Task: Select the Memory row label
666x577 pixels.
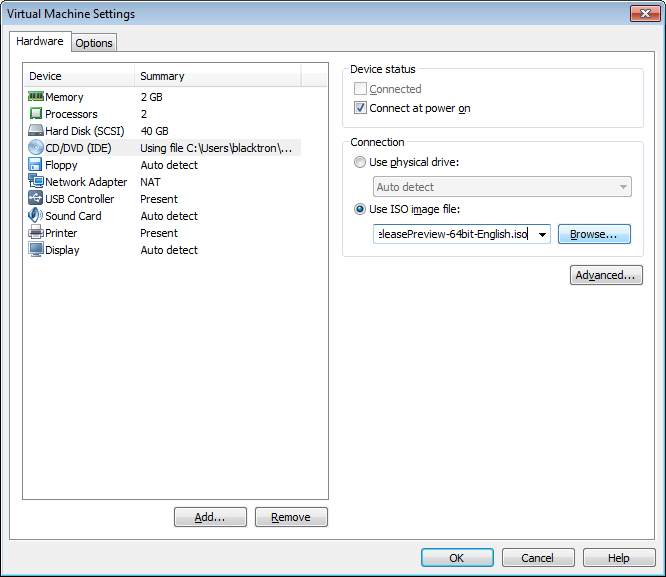Action: tap(64, 97)
